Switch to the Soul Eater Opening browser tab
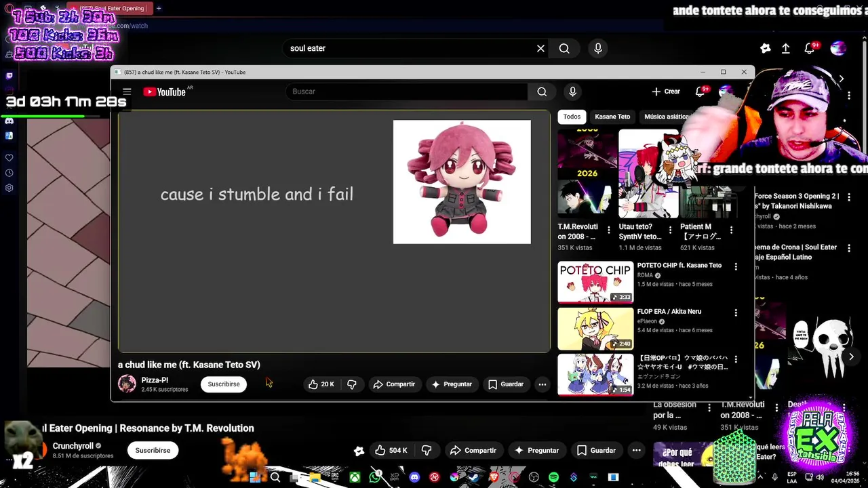Viewport: 868px width, 488px height. tap(108, 8)
